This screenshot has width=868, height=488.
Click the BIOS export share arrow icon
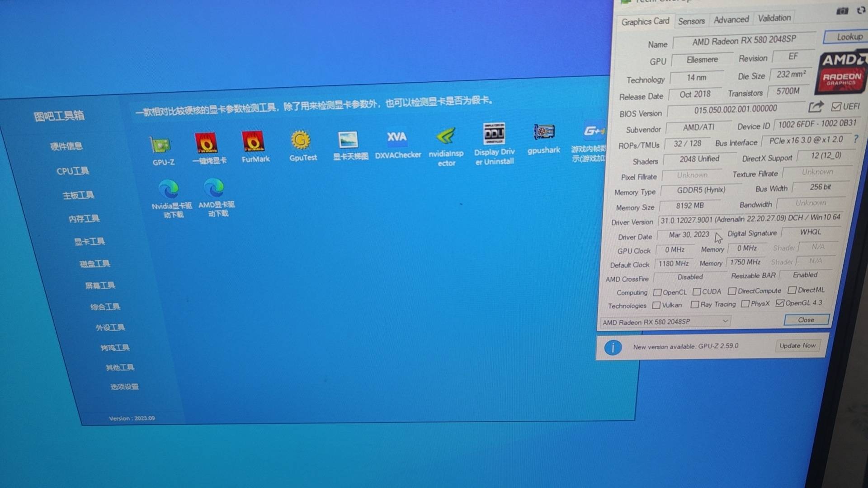coord(816,107)
